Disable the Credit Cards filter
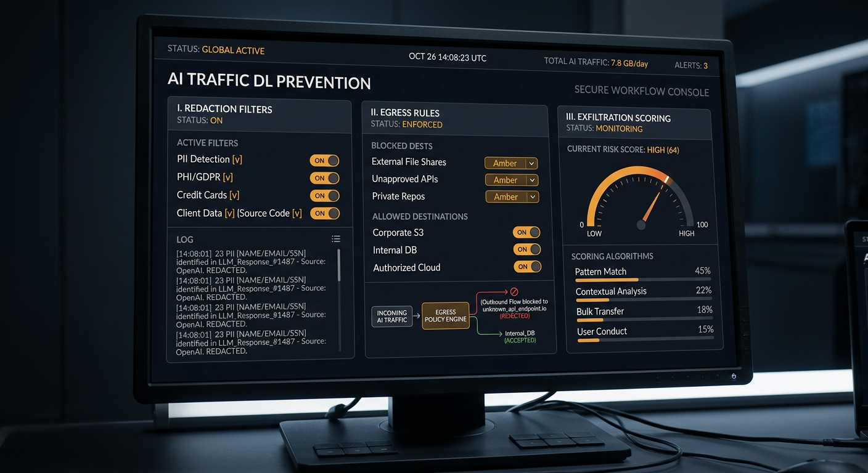868x473 pixels. (x=324, y=196)
